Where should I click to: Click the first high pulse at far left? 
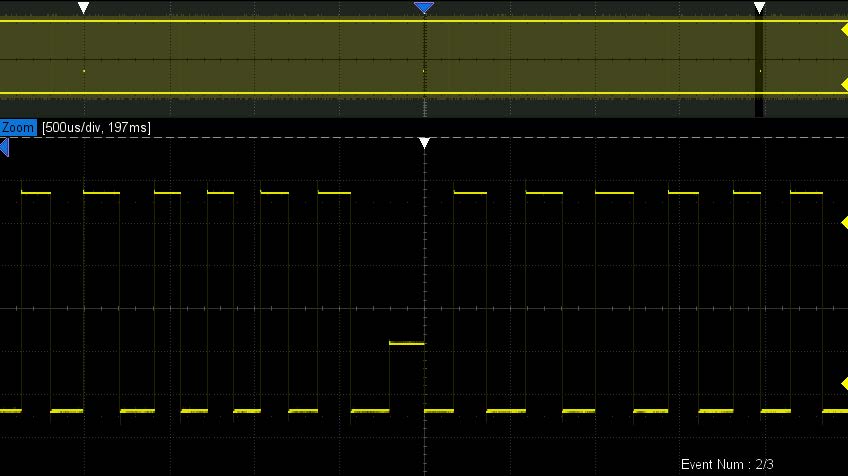35,192
